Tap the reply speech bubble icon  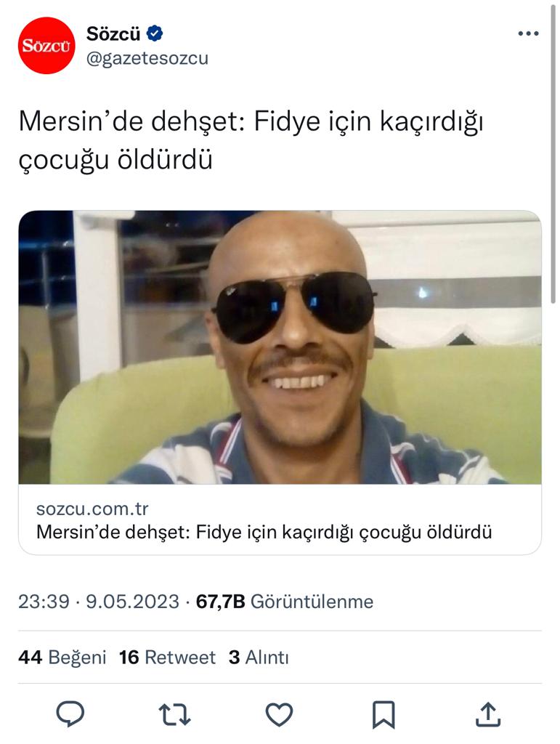coord(70,714)
